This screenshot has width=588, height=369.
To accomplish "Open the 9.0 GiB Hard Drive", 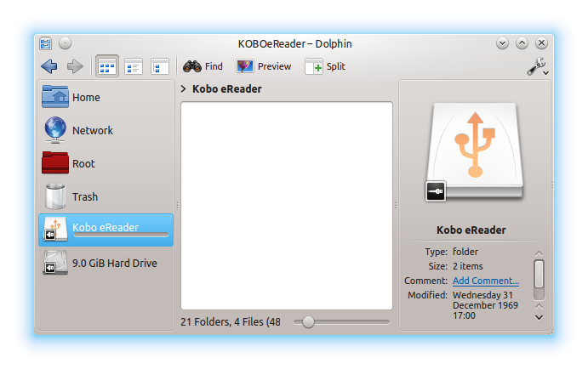I will 114,263.
